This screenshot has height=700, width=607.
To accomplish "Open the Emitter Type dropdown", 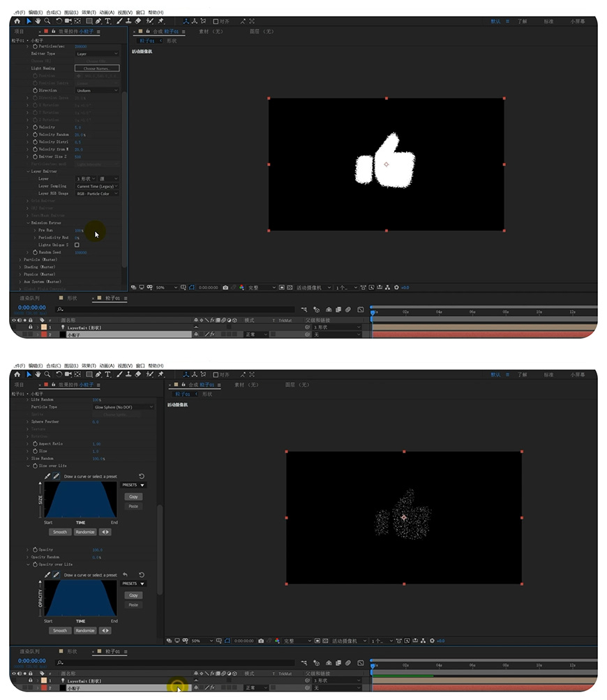I will 97,54.
